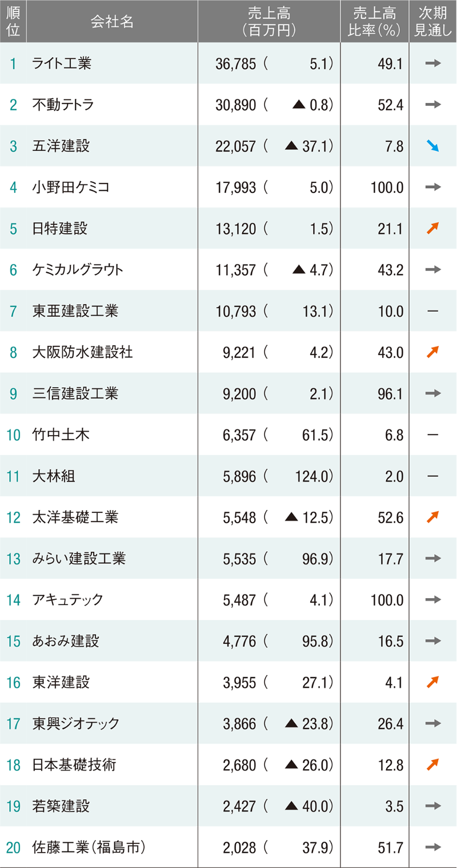Click the orange arrow for 東洋建設

pyautogui.click(x=432, y=682)
